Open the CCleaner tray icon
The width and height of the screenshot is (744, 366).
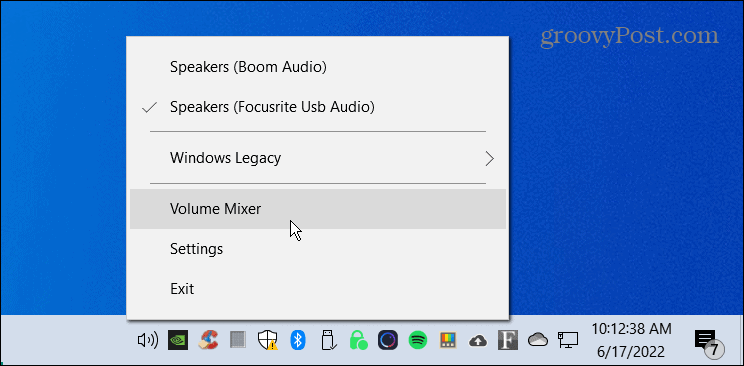[x=208, y=340]
